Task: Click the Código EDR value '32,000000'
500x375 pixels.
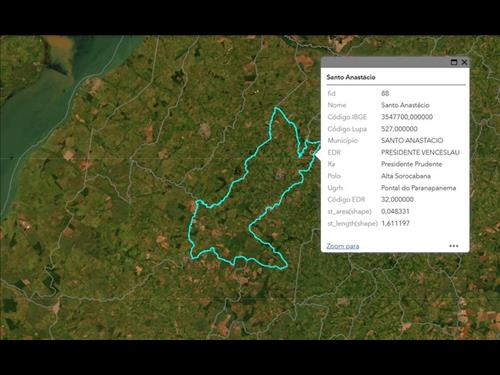Action: pyautogui.click(x=397, y=199)
